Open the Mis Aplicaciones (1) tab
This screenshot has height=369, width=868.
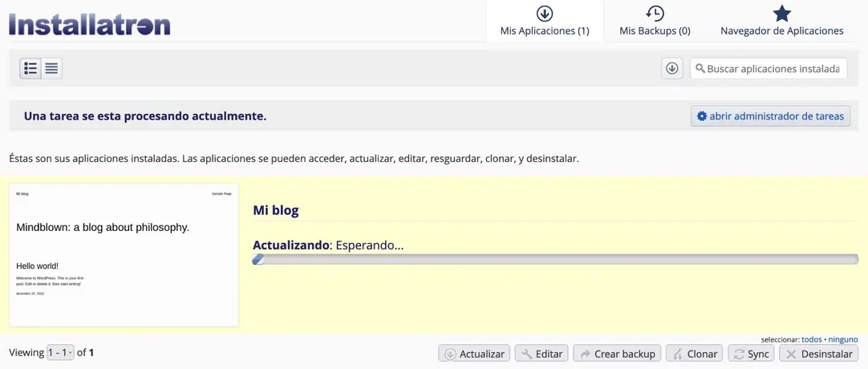point(545,21)
